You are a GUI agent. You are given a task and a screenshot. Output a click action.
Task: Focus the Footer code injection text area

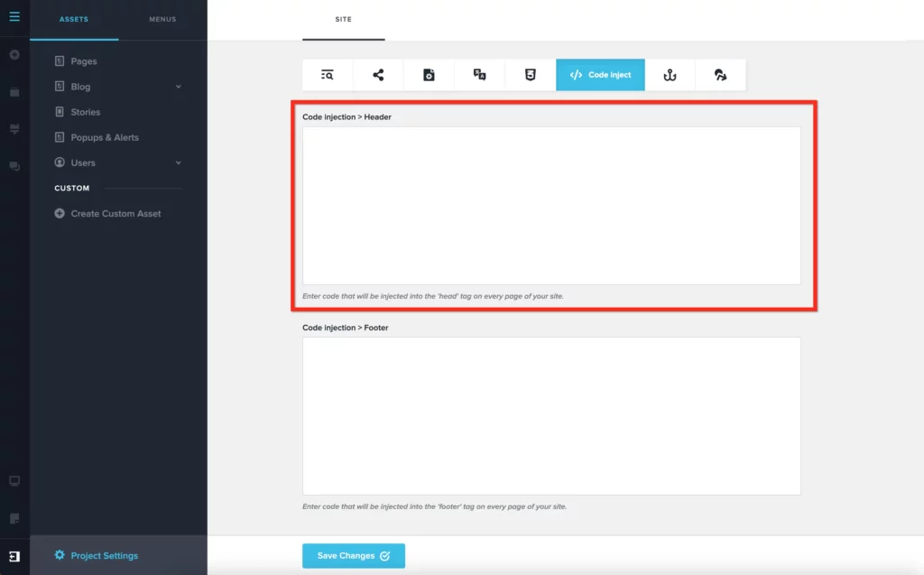click(551, 415)
